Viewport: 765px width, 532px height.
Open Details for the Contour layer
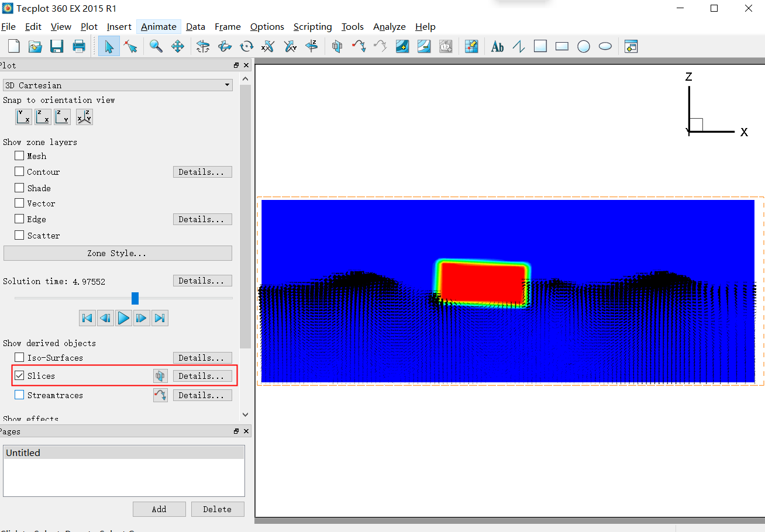coord(202,172)
